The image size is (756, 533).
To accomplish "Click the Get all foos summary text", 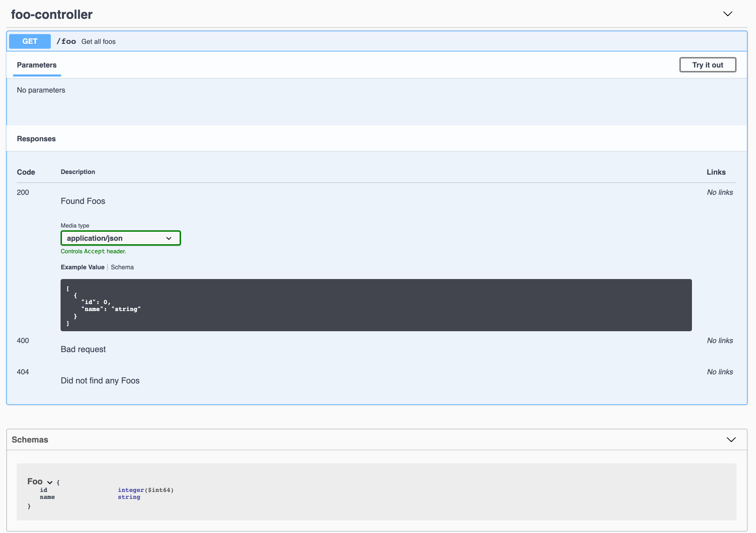I will (x=99, y=41).
